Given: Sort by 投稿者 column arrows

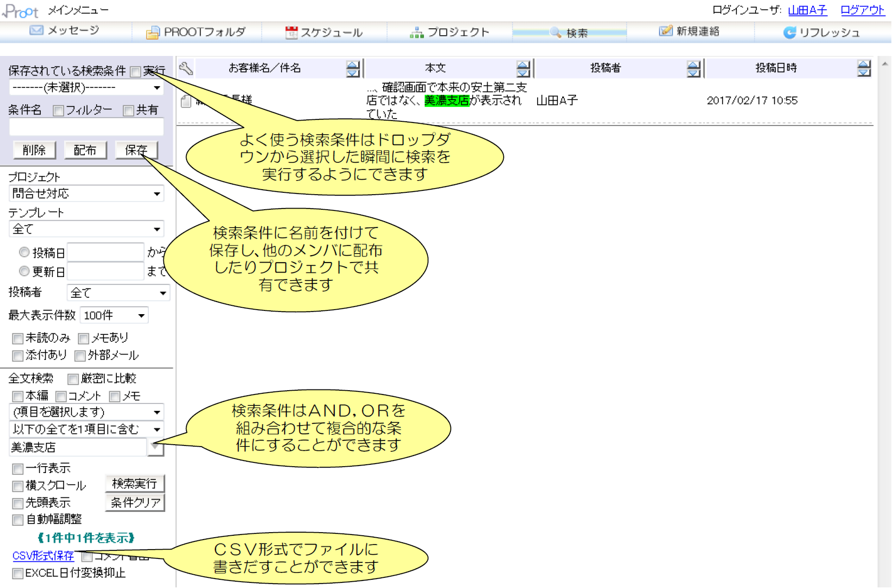Looking at the screenshot, I should tap(693, 69).
